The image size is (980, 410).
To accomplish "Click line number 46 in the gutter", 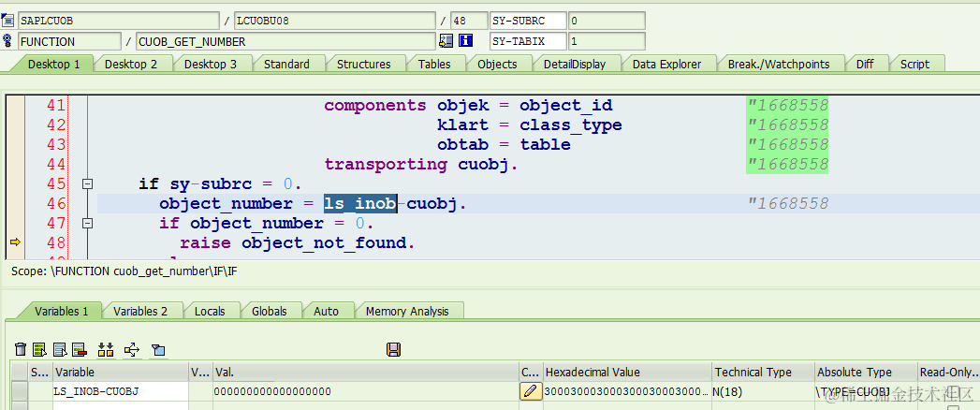I will (x=56, y=204).
